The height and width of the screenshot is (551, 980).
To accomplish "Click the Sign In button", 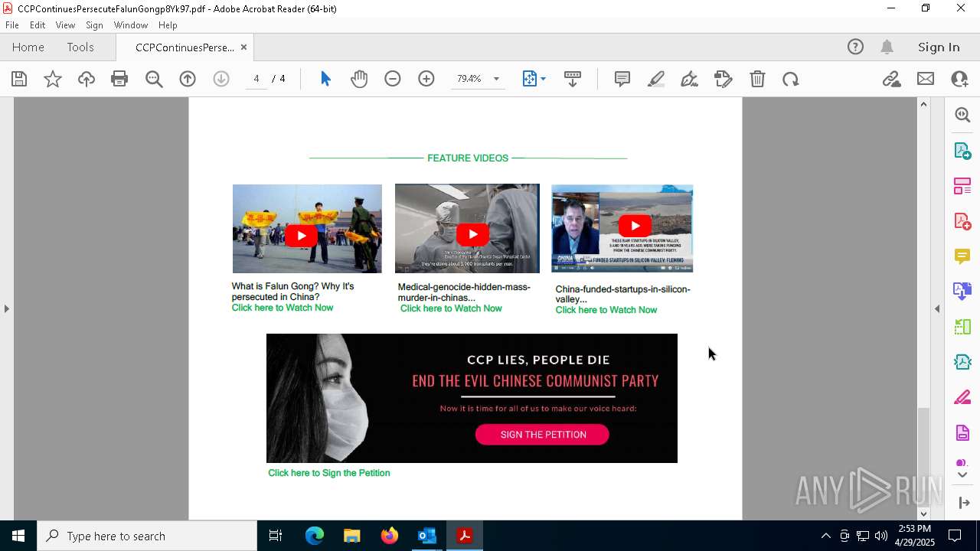I will click(x=939, y=47).
